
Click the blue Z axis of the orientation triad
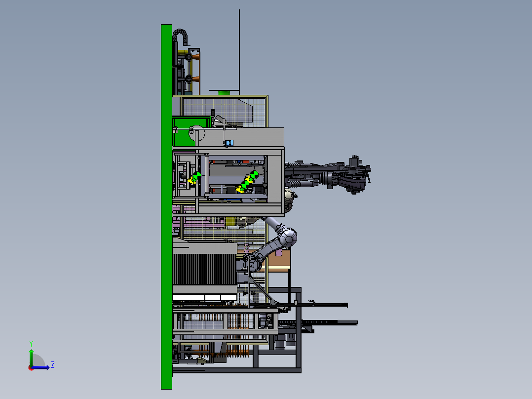point(41,367)
